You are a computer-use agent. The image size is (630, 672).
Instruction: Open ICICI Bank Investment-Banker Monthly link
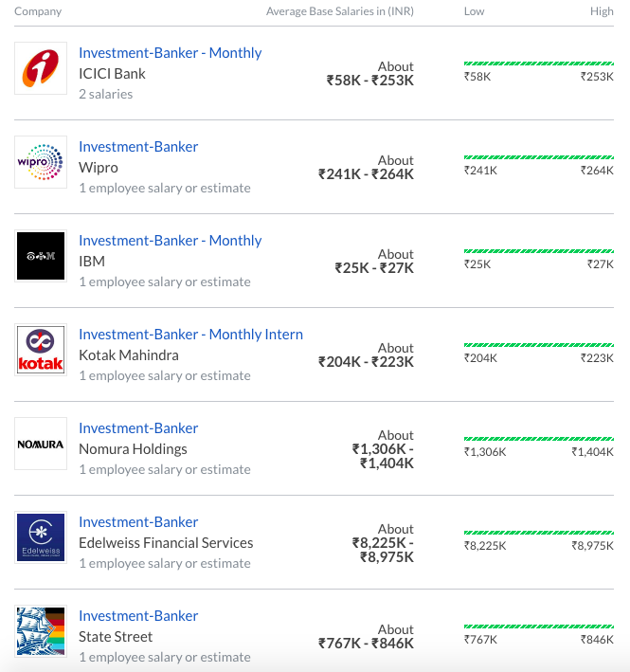click(170, 53)
